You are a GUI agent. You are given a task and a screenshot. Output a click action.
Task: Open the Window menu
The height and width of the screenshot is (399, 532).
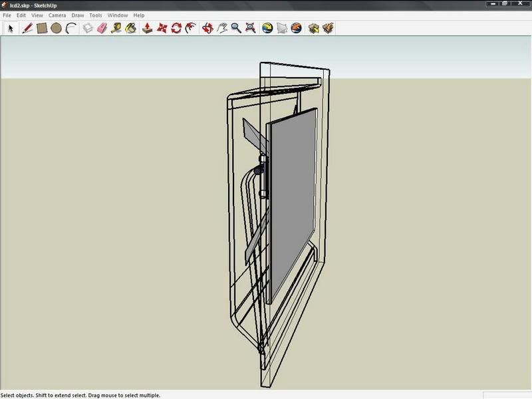pos(118,15)
